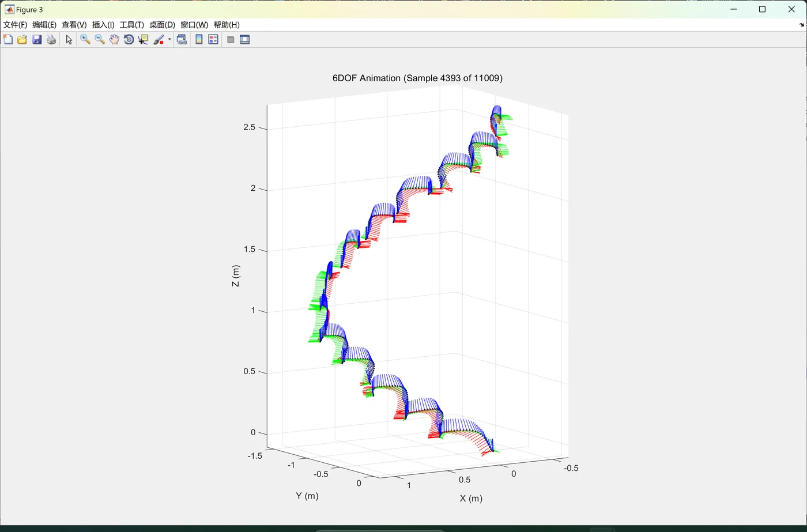Open the 编辑(E) menu

pyautogui.click(x=44, y=25)
